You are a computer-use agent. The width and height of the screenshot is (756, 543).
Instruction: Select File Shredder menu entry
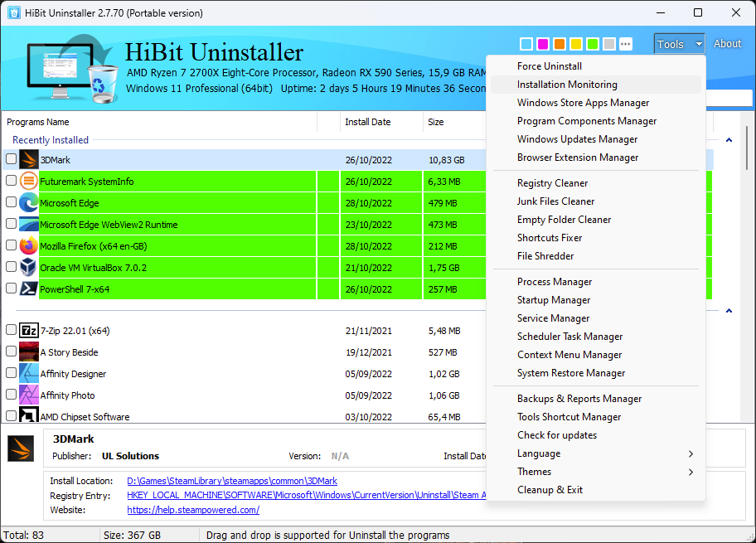596,256
